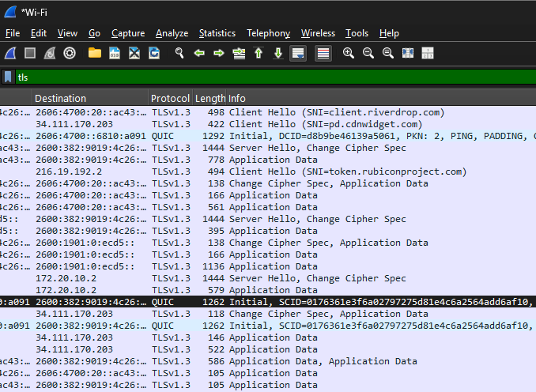Click destination cell 216.19.192.2
536x392 pixels.
coord(69,171)
